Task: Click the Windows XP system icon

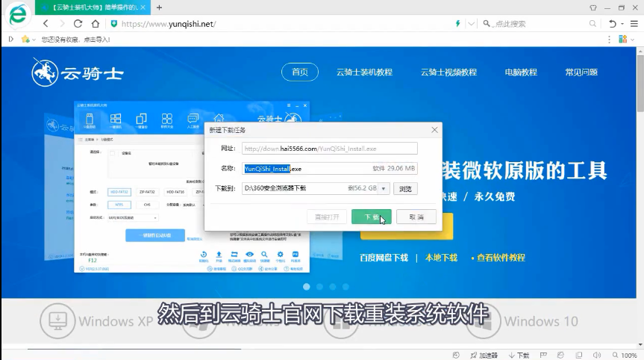Action: [57, 321]
